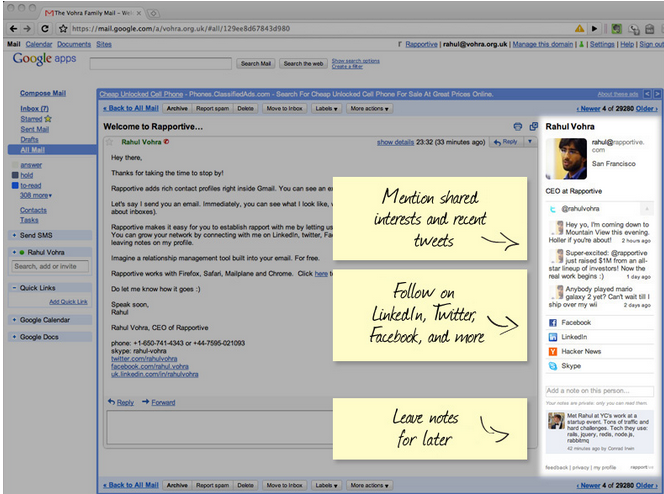Click the top Archive button
This screenshot has height=494, width=664.
coord(177,108)
